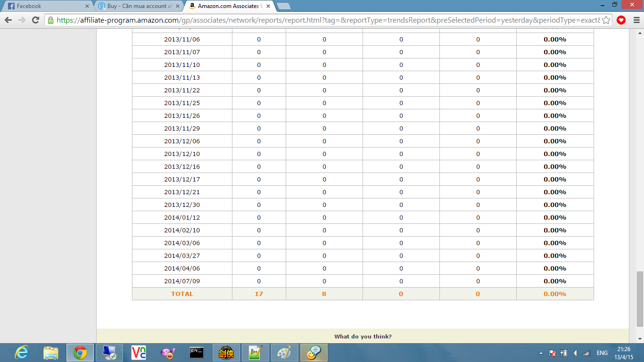Open the network signal tray icon
This screenshot has height=362, width=644.
(x=586, y=353)
